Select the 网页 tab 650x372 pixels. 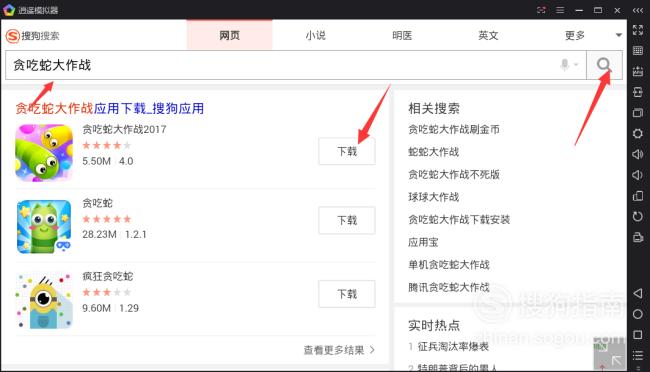[229, 35]
